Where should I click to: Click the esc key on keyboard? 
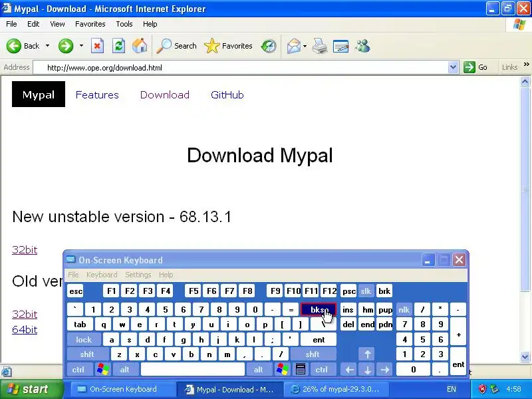[76, 291]
